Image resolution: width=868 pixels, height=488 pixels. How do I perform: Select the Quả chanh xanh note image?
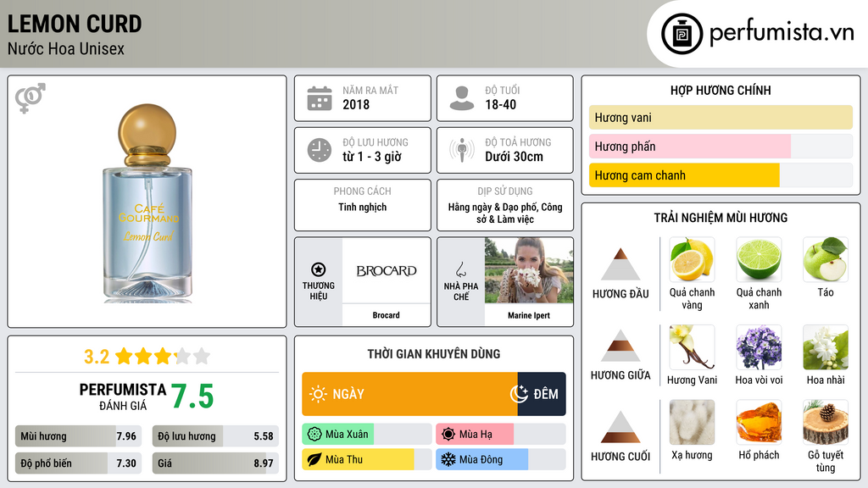click(x=759, y=259)
